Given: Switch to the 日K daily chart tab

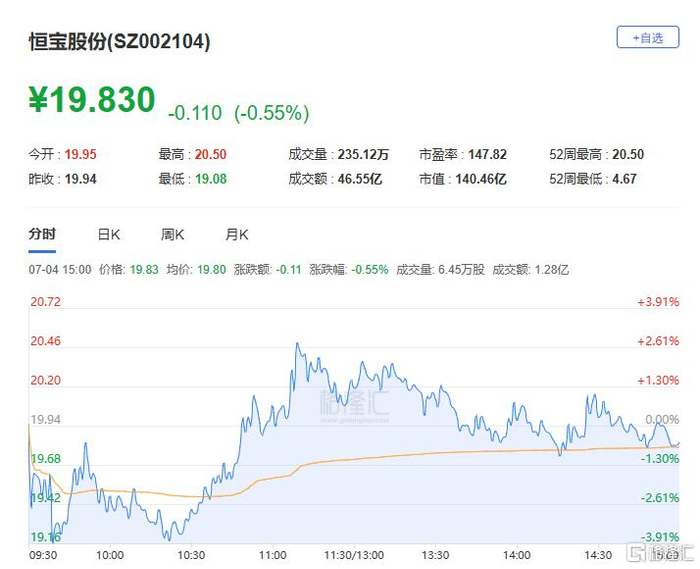Looking at the screenshot, I should click(x=108, y=234).
